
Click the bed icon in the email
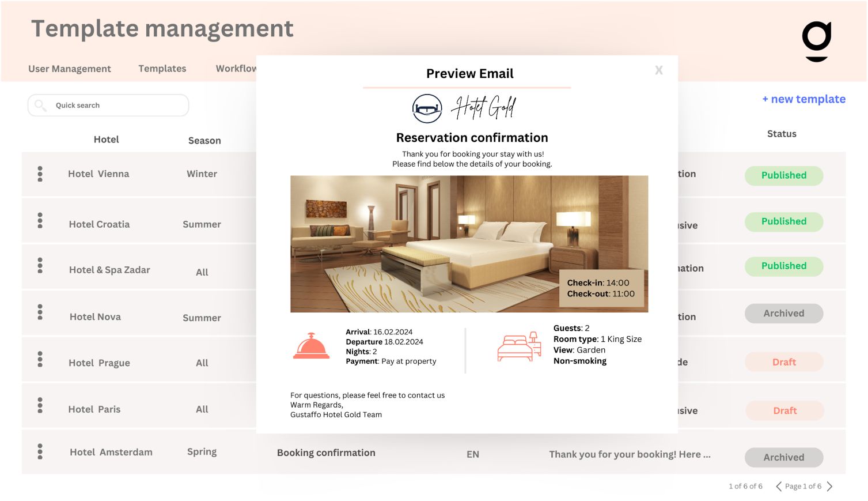519,346
